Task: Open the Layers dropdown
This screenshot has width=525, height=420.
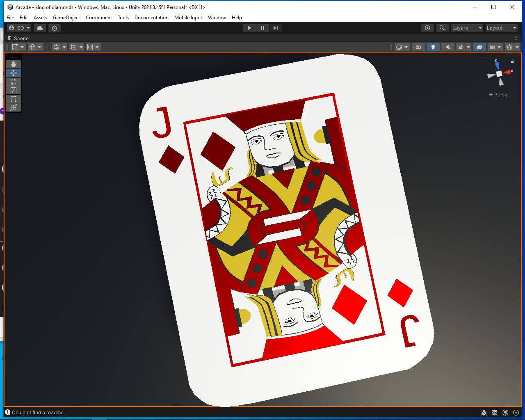Action: (467, 27)
